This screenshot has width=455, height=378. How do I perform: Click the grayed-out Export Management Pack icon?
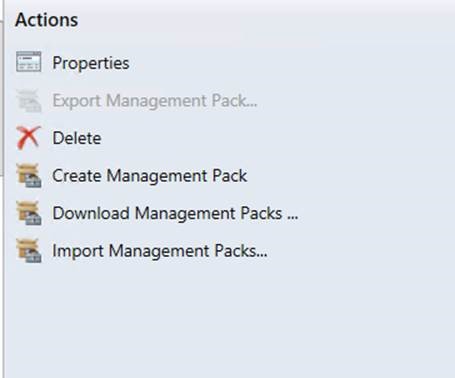coord(29,100)
